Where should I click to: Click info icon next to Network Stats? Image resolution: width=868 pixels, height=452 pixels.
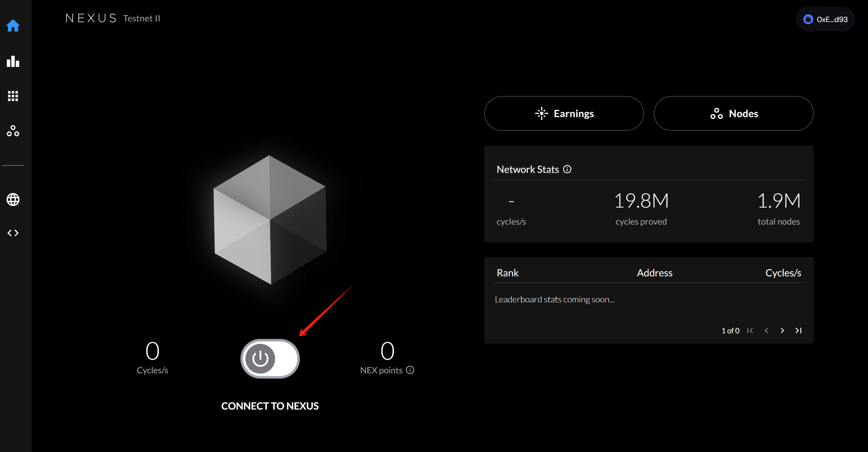(x=567, y=169)
